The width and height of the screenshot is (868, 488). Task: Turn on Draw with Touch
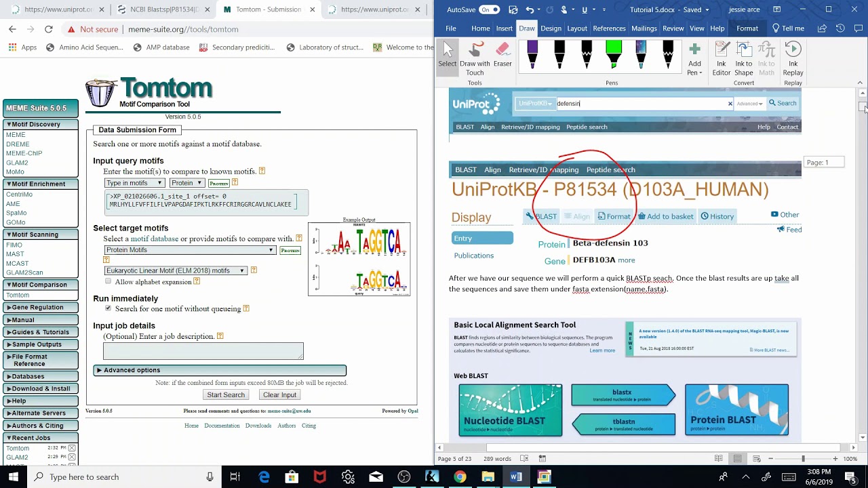475,58
